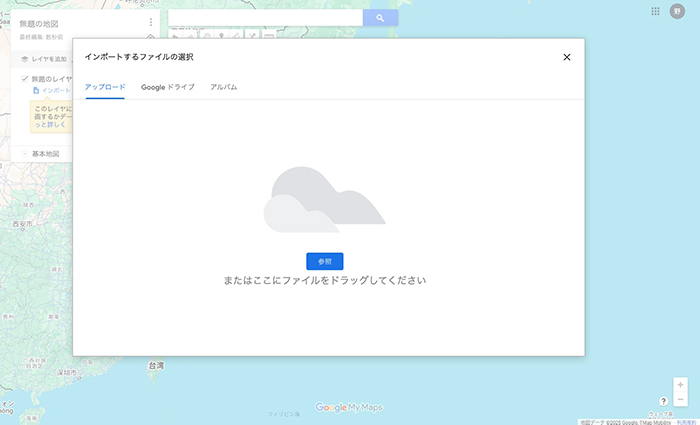700x425 pixels.
Task: Focus the map search input field
Action: 265,18
